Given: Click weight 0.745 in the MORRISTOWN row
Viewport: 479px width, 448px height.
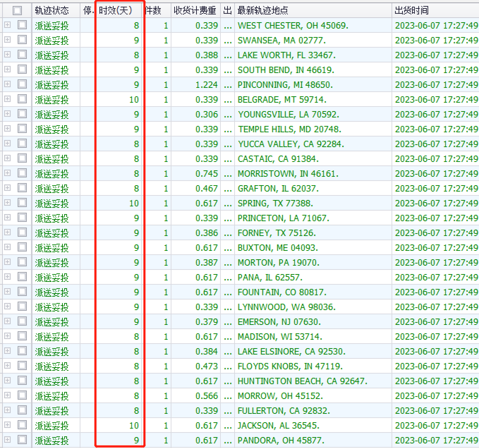Looking at the screenshot, I should (207, 174).
